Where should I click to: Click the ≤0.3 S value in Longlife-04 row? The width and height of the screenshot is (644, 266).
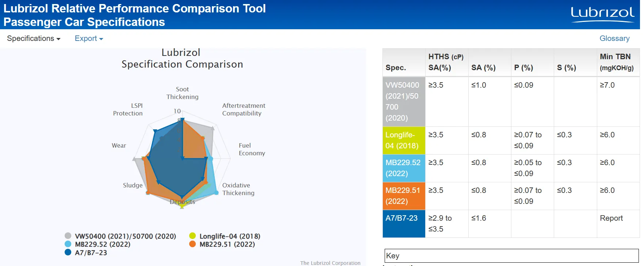564,135
